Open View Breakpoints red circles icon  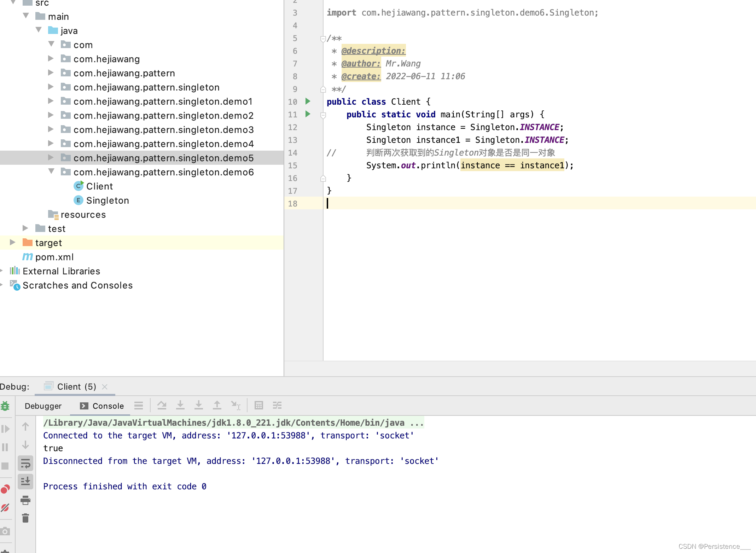coord(5,489)
